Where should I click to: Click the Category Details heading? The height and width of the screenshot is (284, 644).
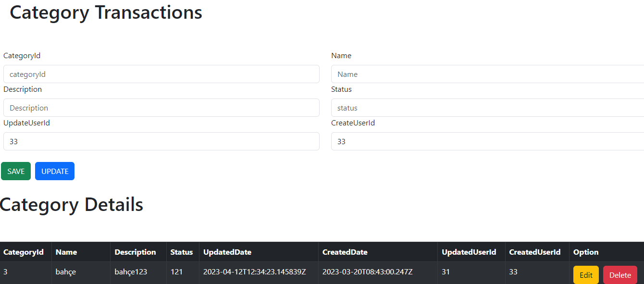pyautogui.click(x=71, y=205)
